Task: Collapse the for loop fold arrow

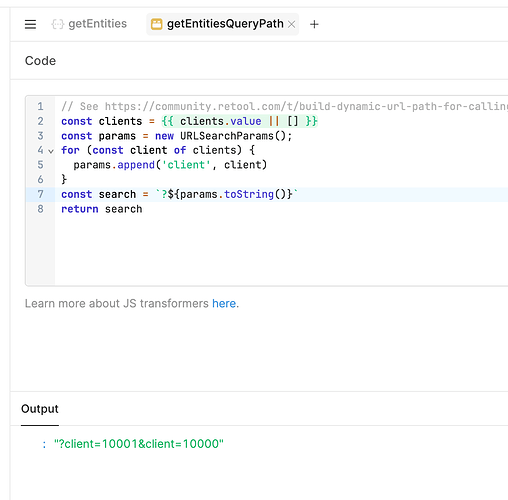Action: click(x=51, y=151)
